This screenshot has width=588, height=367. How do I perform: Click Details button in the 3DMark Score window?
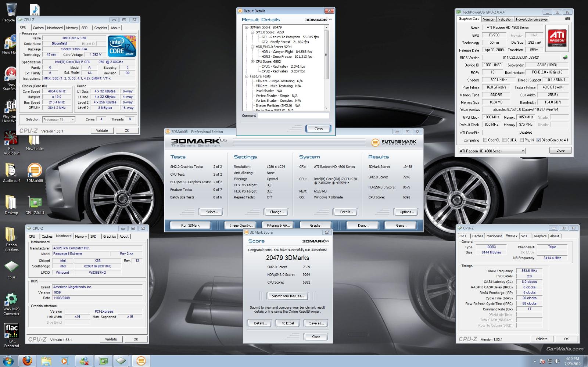259,323
